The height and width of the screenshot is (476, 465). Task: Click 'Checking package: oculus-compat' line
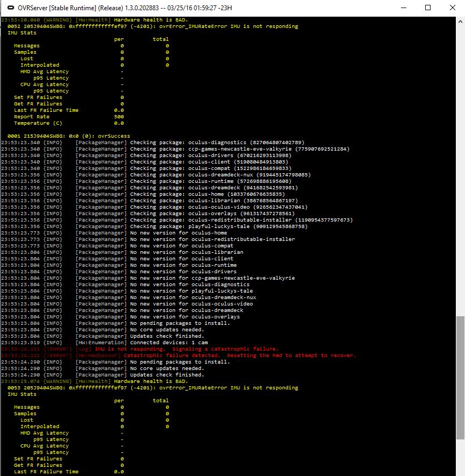(x=146, y=168)
